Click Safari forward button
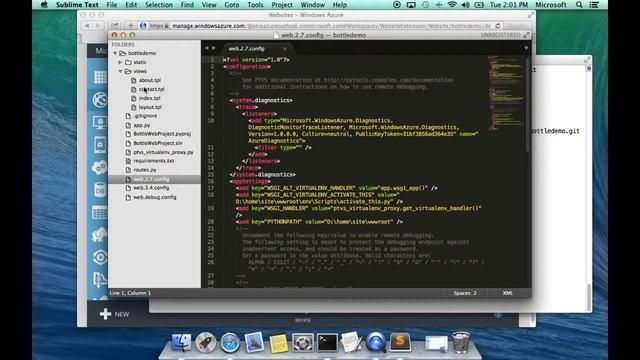The width and height of the screenshot is (640, 360). tap(98, 26)
